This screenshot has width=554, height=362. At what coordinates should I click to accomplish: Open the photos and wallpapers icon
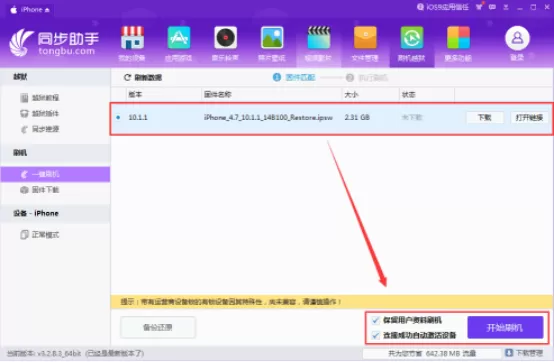[x=272, y=38]
